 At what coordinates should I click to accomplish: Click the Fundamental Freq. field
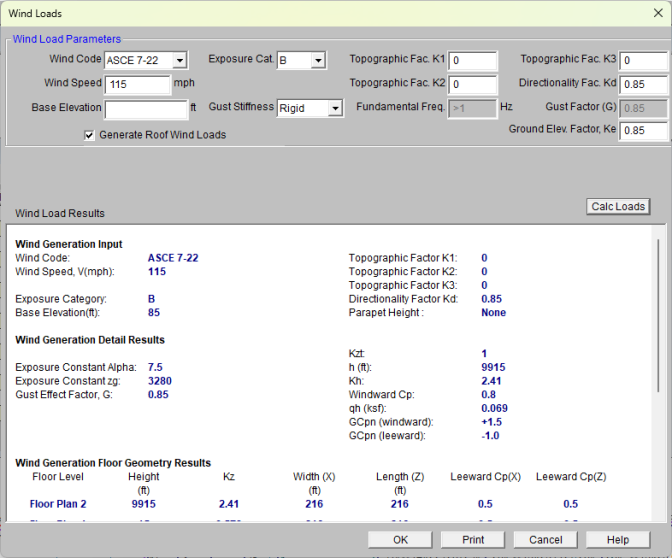pos(472,108)
